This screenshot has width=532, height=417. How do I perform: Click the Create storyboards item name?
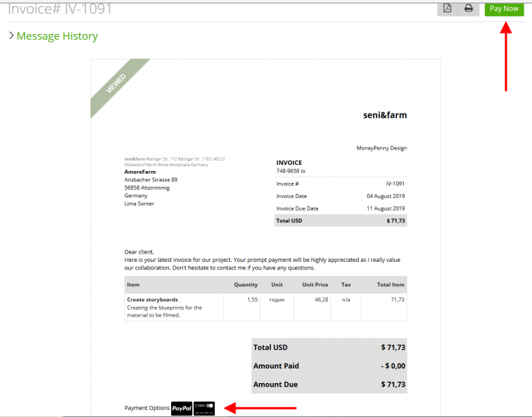click(x=152, y=300)
